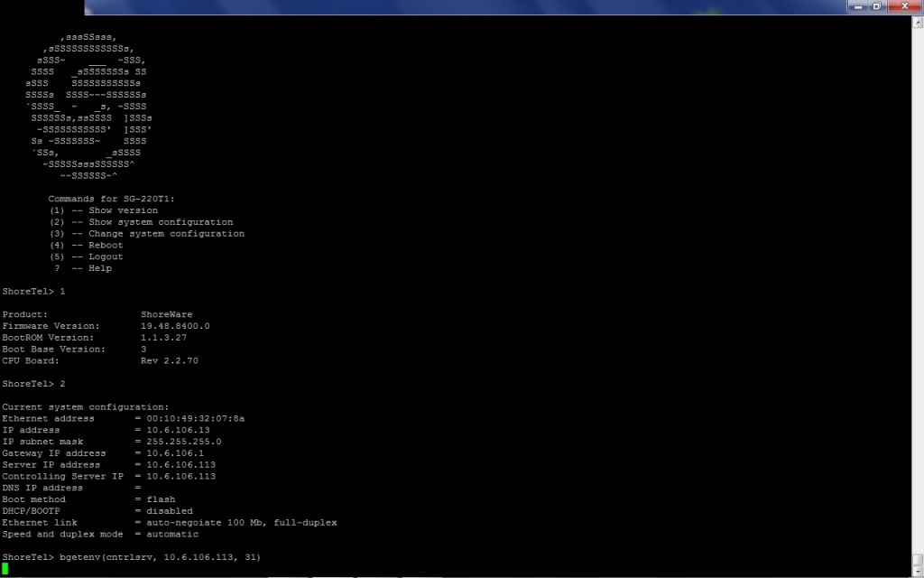This screenshot has width=924, height=578.
Task: Click Speed and duplex 'automatic'
Action: (172, 535)
